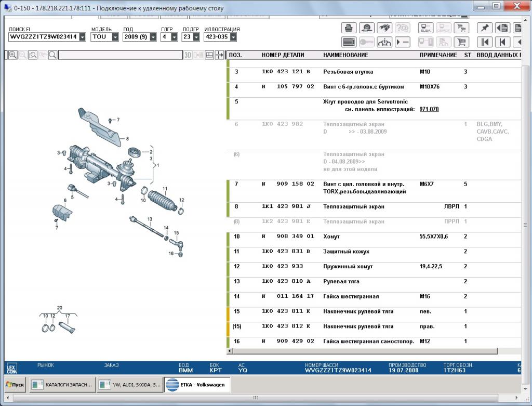
Task: Click the НОМЕР ДЕТАЛИ column header
Action: 283,55
